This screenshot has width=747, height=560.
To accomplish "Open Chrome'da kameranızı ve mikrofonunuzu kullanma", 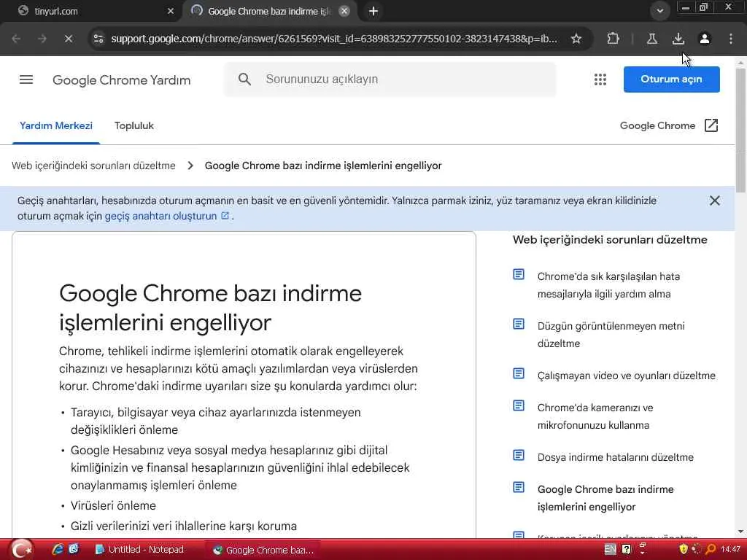I will 595,416.
